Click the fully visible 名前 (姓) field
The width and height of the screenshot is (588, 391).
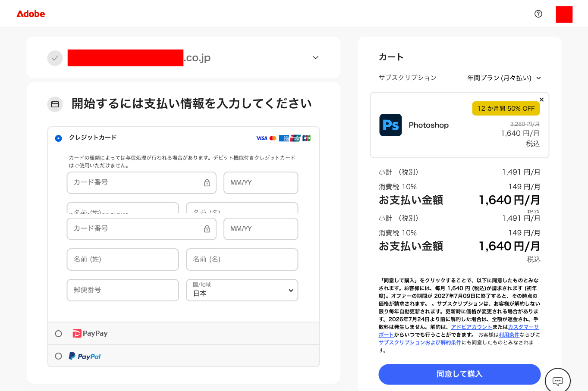click(123, 260)
